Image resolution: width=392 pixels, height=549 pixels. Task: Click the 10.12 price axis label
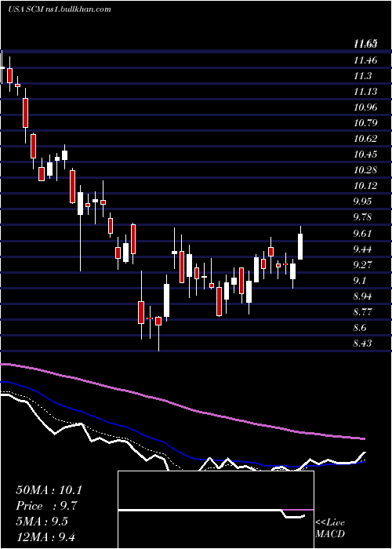365,186
